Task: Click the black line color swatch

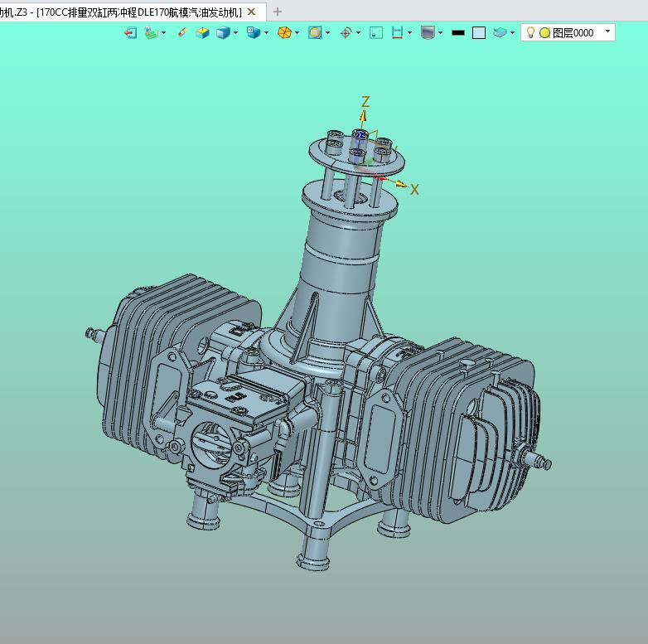Action: tap(458, 32)
